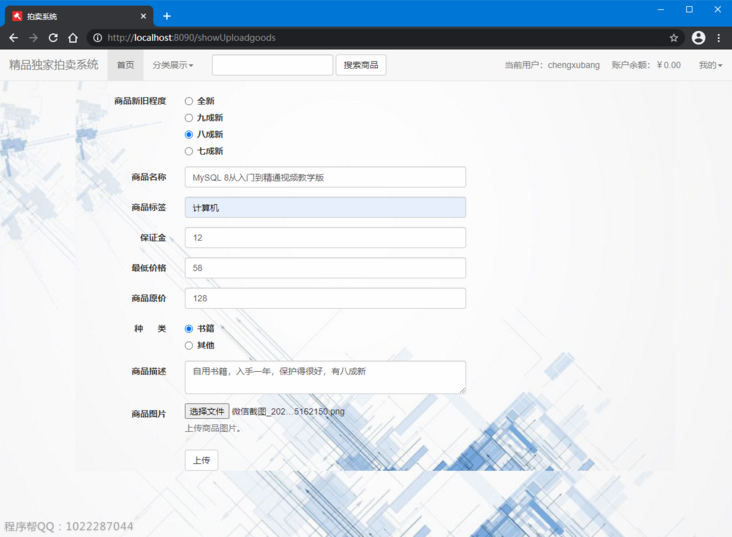This screenshot has width=732, height=537.
Task: Click the browser back arrow
Action: (14, 38)
